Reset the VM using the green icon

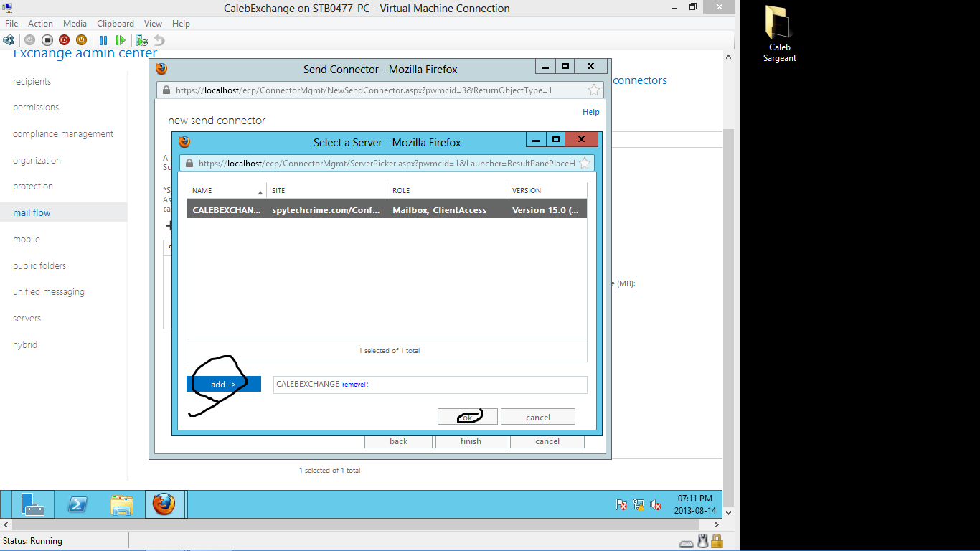point(121,40)
